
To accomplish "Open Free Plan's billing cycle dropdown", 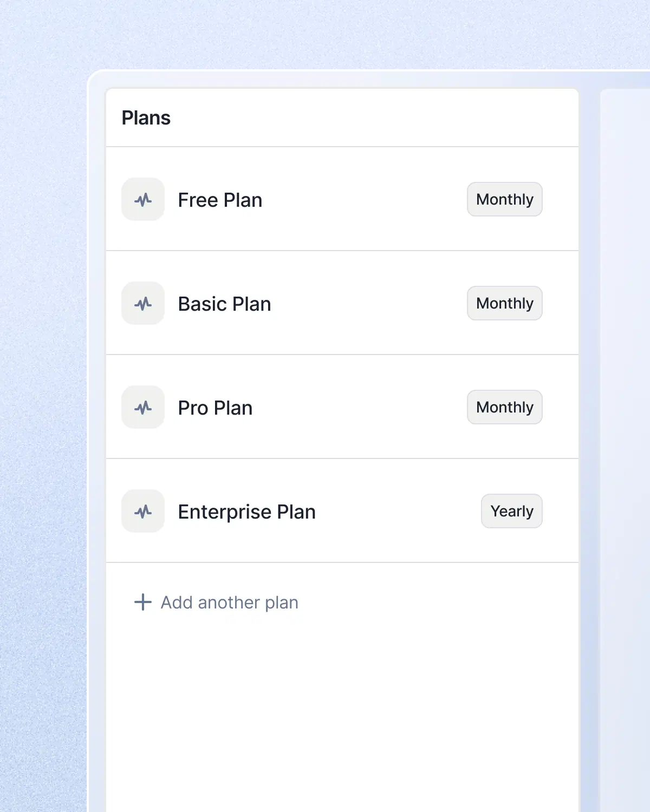I will (x=504, y=199).
